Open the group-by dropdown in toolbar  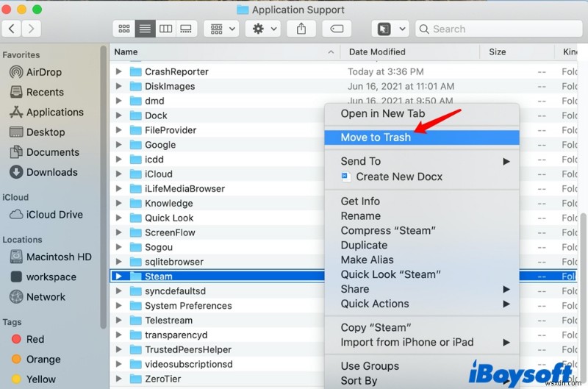tap(223, 29)
